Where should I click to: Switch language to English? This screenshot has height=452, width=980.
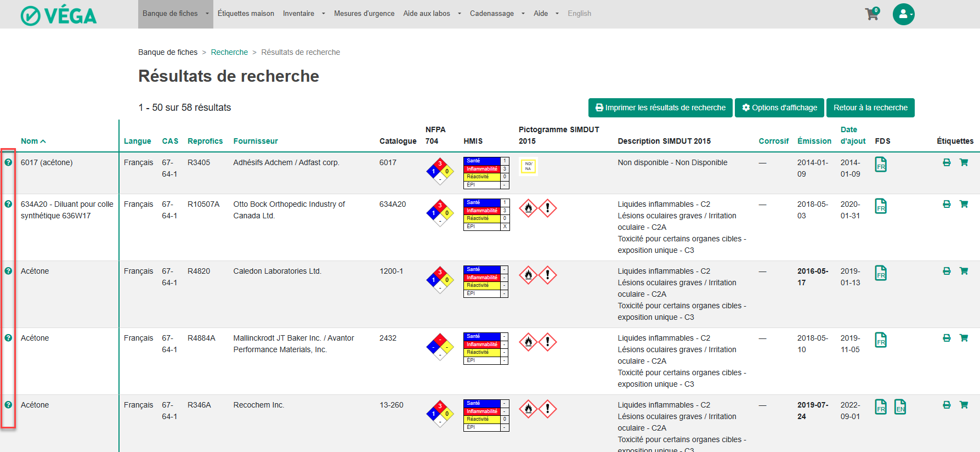coord(579,14)
